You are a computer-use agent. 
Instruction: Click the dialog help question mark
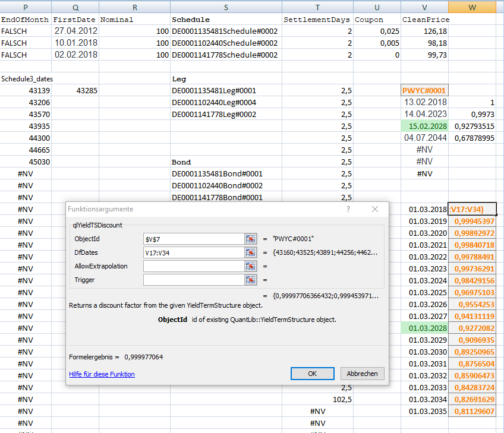coord(348,209)
